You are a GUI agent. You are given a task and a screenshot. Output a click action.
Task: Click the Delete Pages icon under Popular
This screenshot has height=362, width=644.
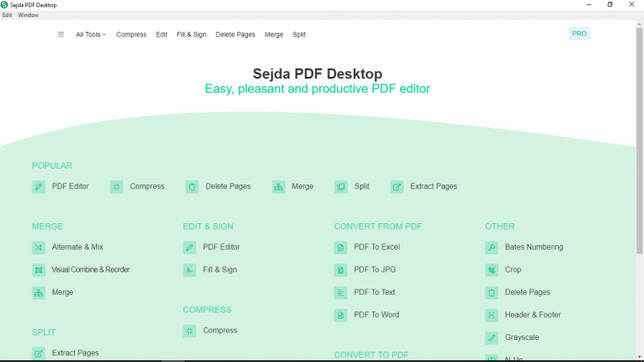pos(192,187)
